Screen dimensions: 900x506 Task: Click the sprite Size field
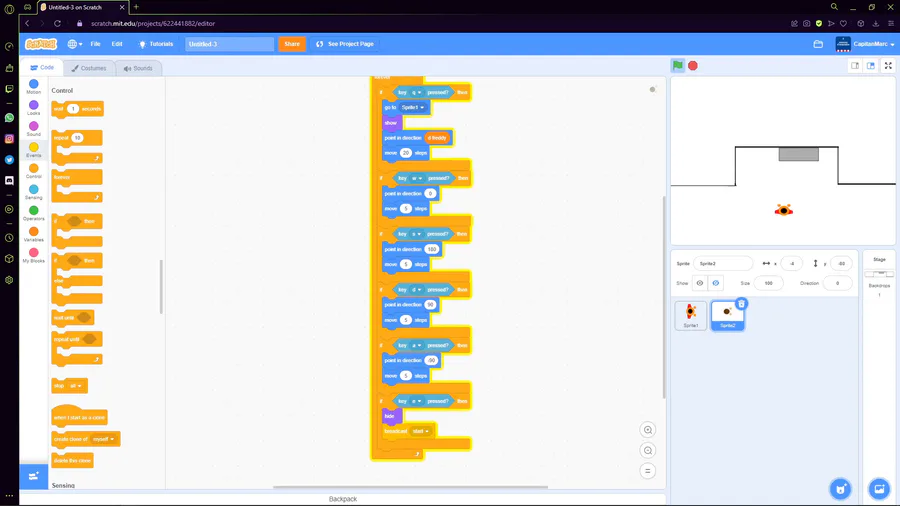click(x=769, y=283)
